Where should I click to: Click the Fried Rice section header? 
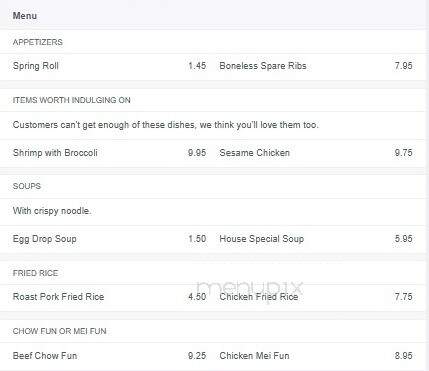(35, 273)
